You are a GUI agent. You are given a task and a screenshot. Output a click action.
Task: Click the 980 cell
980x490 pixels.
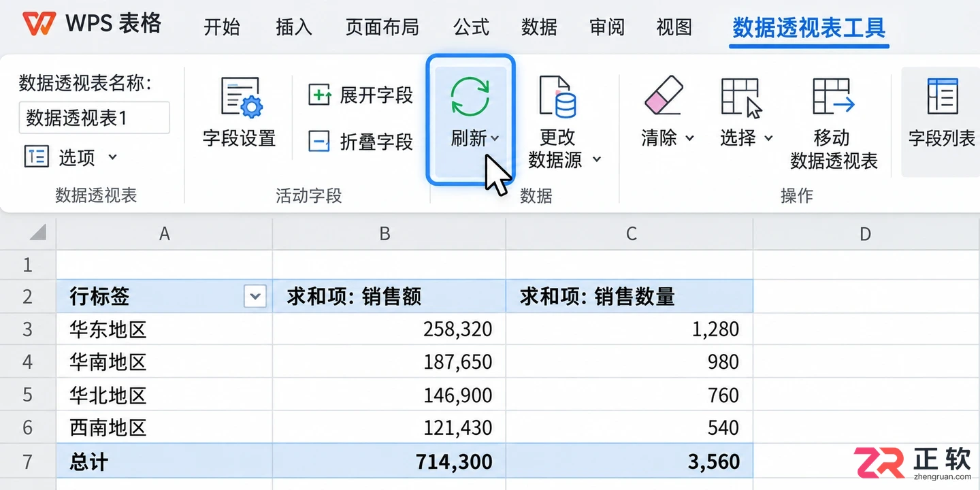630,362
